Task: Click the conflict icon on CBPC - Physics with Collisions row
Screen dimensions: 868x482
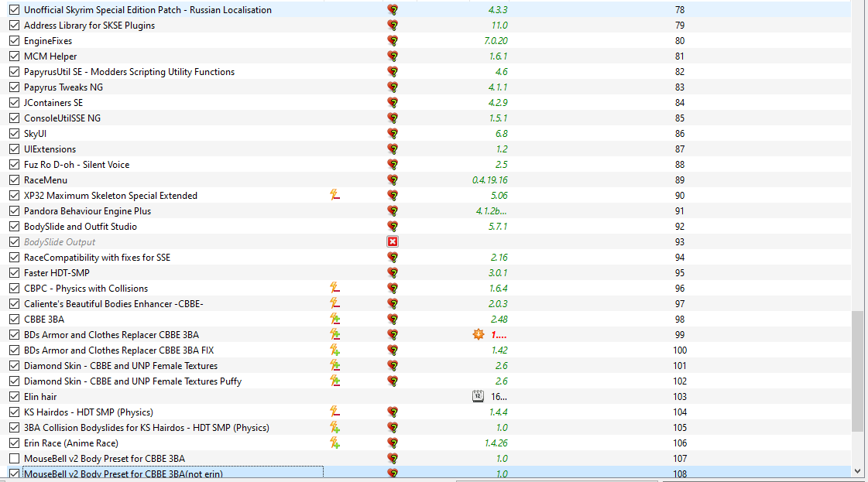Action: (x=335, y=288)
